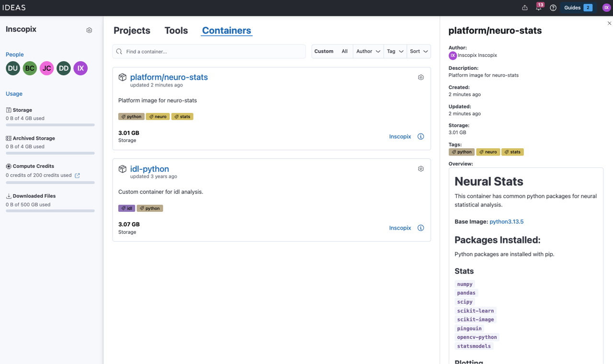Click the upload icon in top bar
The height and width of the screenshot is (364, 613).
point(525,8)
